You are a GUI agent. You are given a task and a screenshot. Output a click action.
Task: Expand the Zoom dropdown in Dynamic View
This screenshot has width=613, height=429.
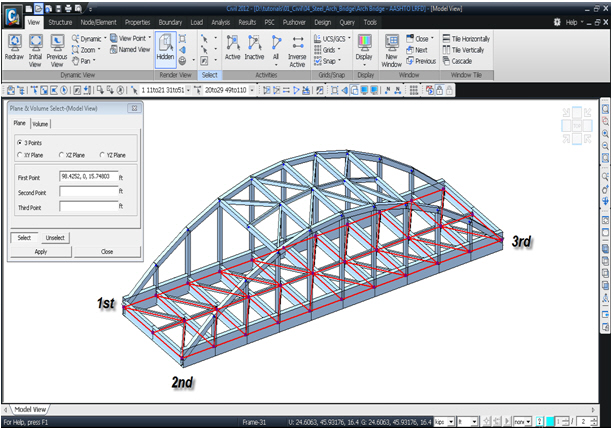(x=100, y=49)
